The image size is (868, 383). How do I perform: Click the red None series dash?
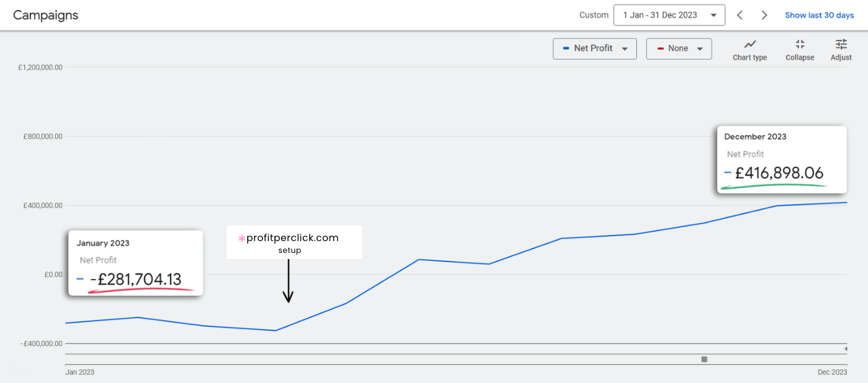(x=660, y=49)
